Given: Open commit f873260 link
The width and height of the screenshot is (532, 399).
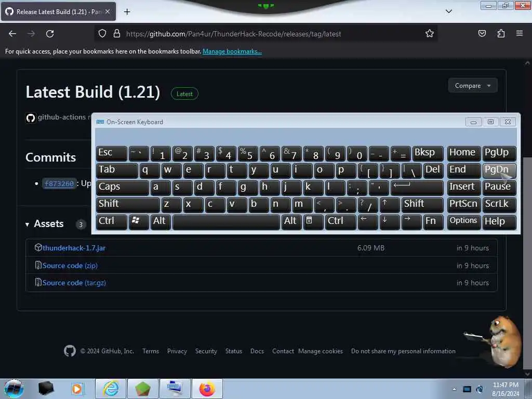Looking at the screenshot, I should coord(59,183).
